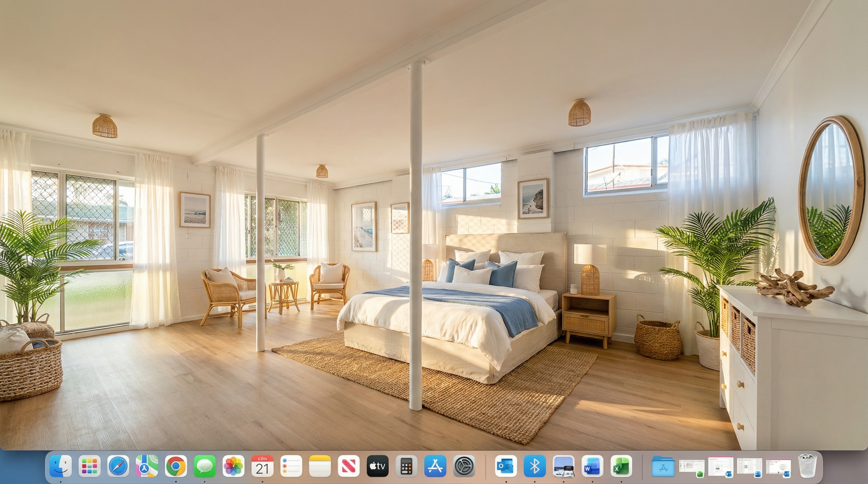Open the Trash
The height and width of the screenshot is (484, 868).
pos(807,466)
